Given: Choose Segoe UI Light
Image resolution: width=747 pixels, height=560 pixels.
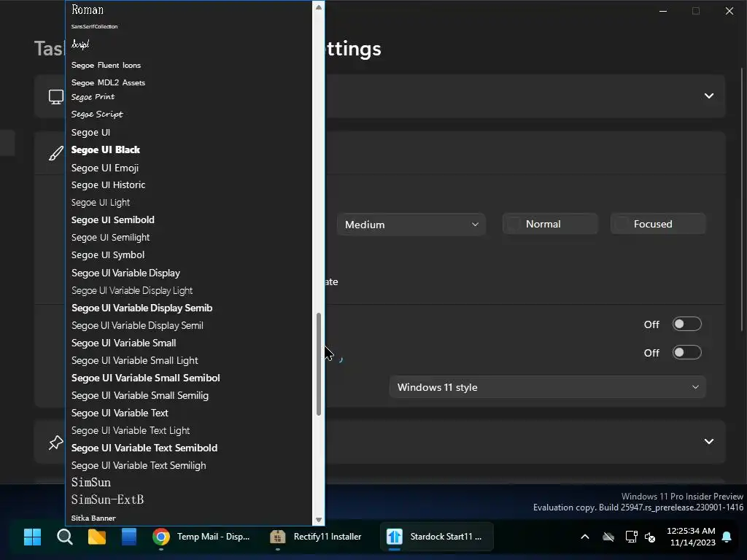Looking at the screenshot, I should (189, 203).
